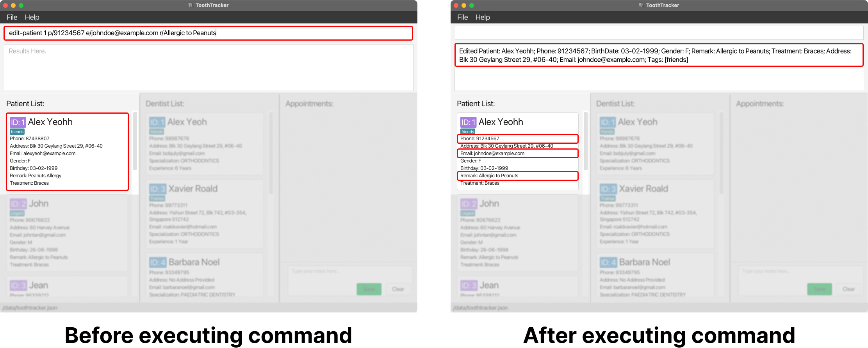The image size is (868, 348).
Task: Click the ID: 3 badge beside Xavier Roald, left window
Action: [x=158, y=189]
